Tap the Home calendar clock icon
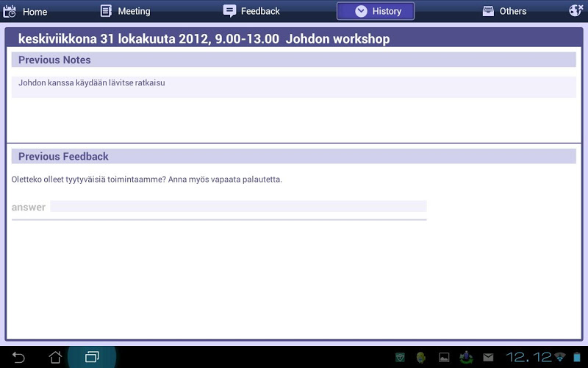Screen dimensions: 588x368 coord(10,12)
